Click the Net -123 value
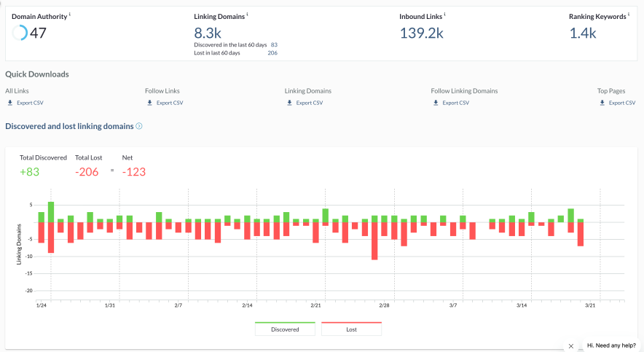The width and height of the screenshot is (644, 352). [134, 172]
